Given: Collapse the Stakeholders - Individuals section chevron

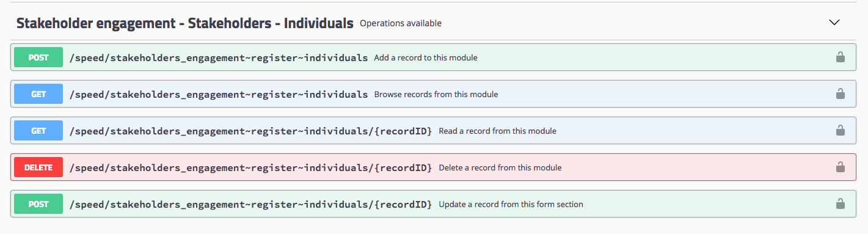Looking at the screenshot, I should pyautogui.click(x=834, y=23).
